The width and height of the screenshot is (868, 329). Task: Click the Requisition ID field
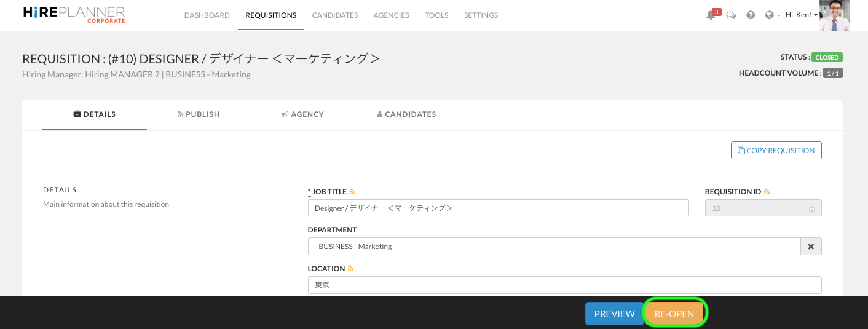[x=763, y=208]
